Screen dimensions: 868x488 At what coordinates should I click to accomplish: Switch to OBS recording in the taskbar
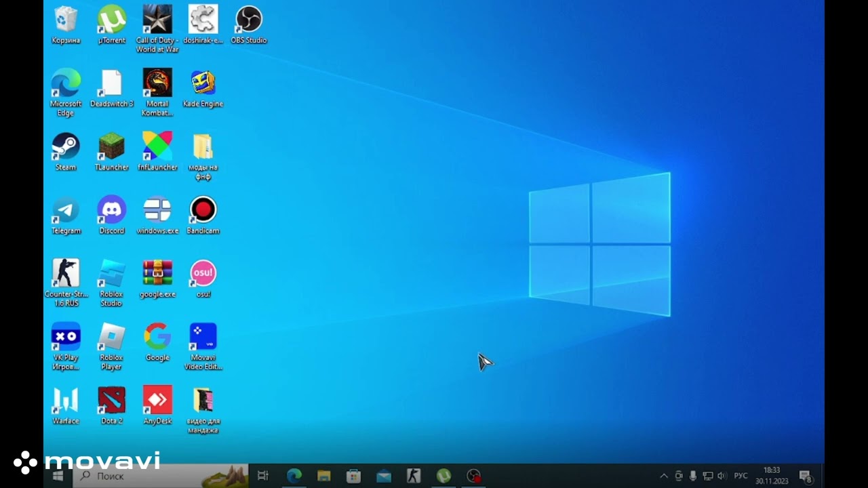tap(474, 476)
